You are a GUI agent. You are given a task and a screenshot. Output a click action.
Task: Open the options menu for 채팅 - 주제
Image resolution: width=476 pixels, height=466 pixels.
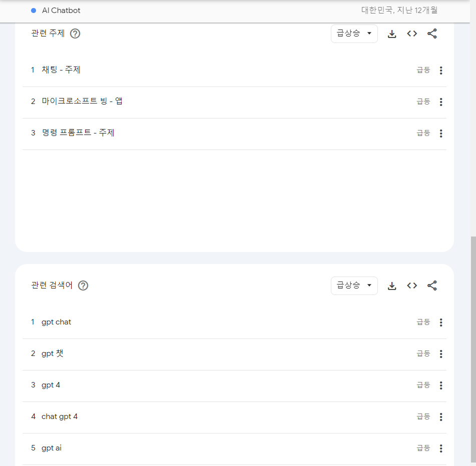(441, 70)
